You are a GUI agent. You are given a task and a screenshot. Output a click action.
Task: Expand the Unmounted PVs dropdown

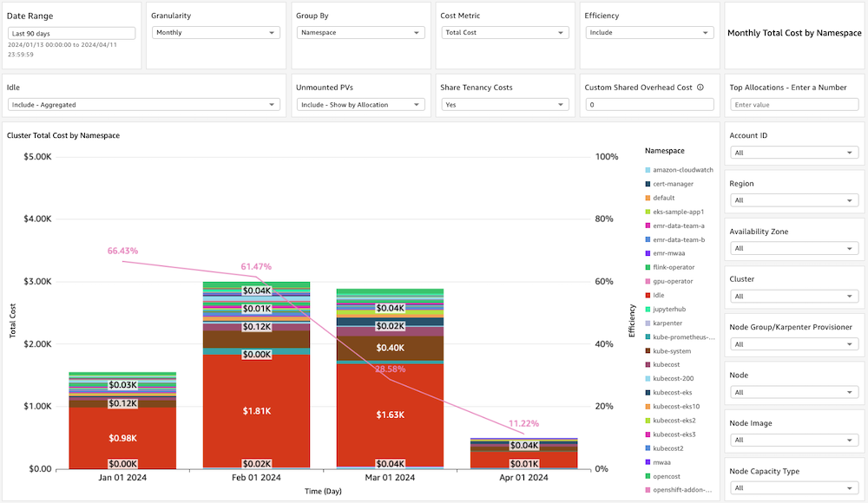[x=360, y=105]
